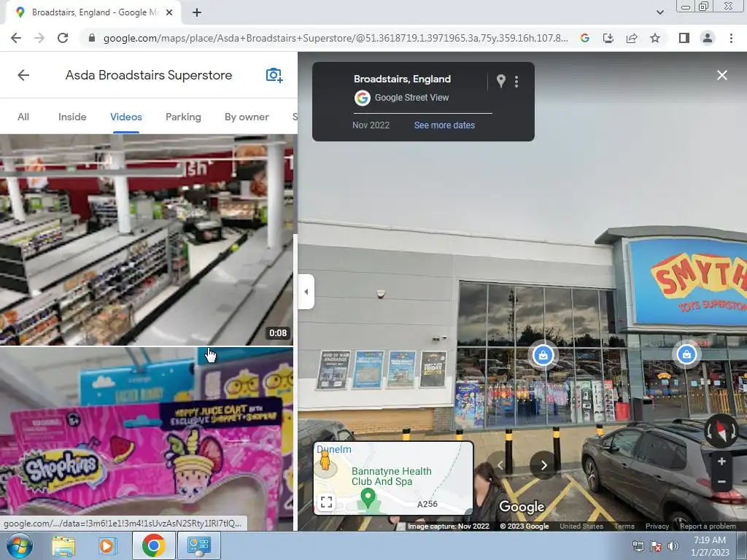Viewport: 747px width, 560px height.
Task: Zoom out with the minus button
Action: pyautogui.click(x=721, y=482)
